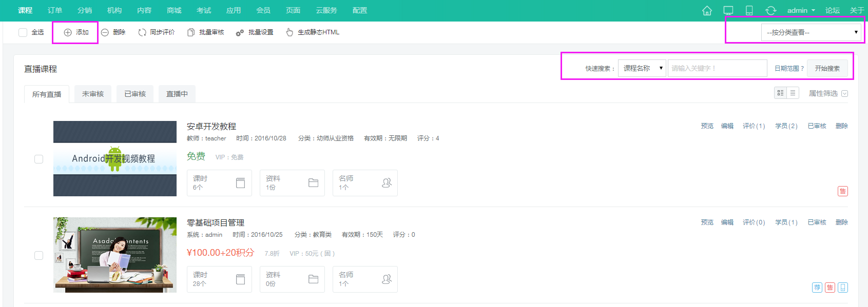Check the box for 安卓开发教程 course
The height and width of the screenshot is (307, 868).
tap(38, 159)
